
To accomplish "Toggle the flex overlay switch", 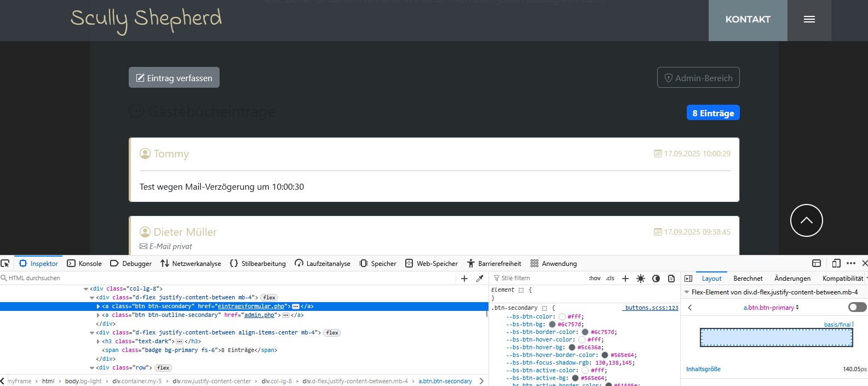I will point(857,307).
